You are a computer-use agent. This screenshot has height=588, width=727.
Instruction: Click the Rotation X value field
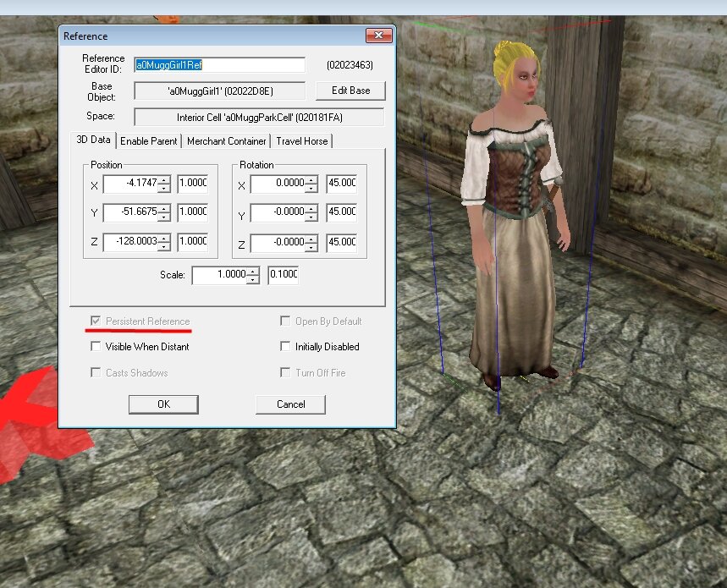click(278, 184)
